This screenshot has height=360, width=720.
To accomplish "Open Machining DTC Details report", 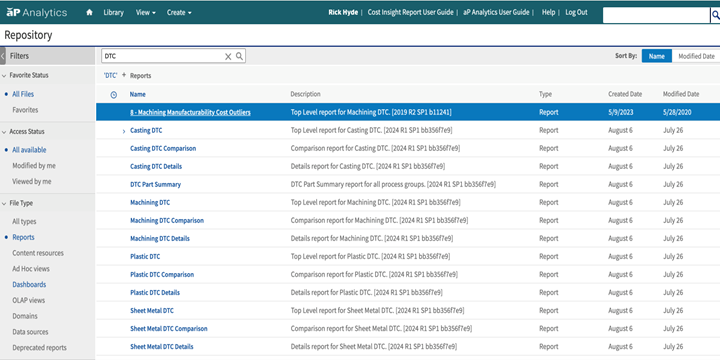I will [160, 238].
